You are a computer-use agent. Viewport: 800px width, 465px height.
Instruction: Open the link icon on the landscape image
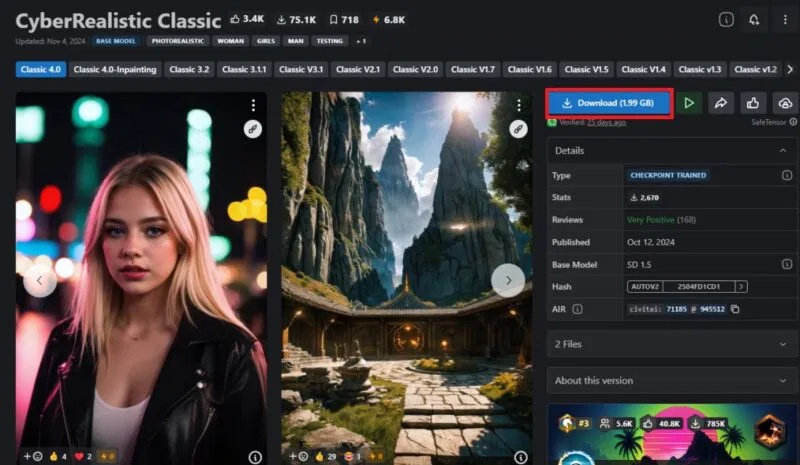[518, 128]
